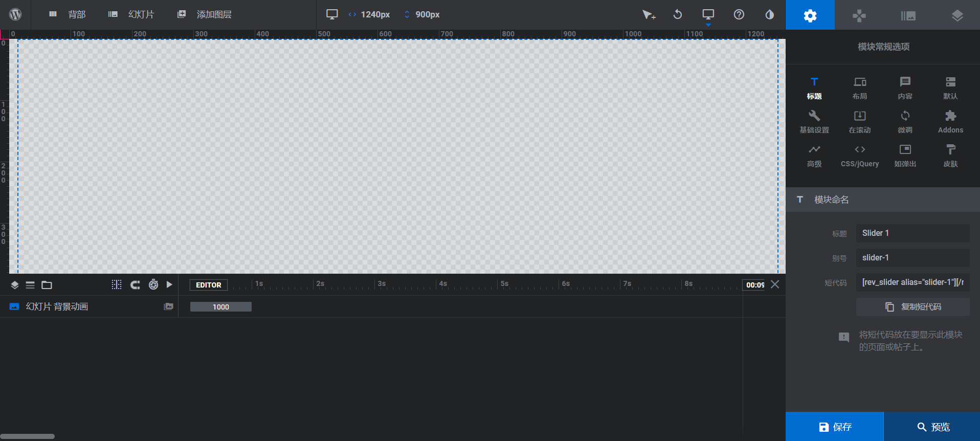Click the EDITOR timeline button

(x=209, y=285)
